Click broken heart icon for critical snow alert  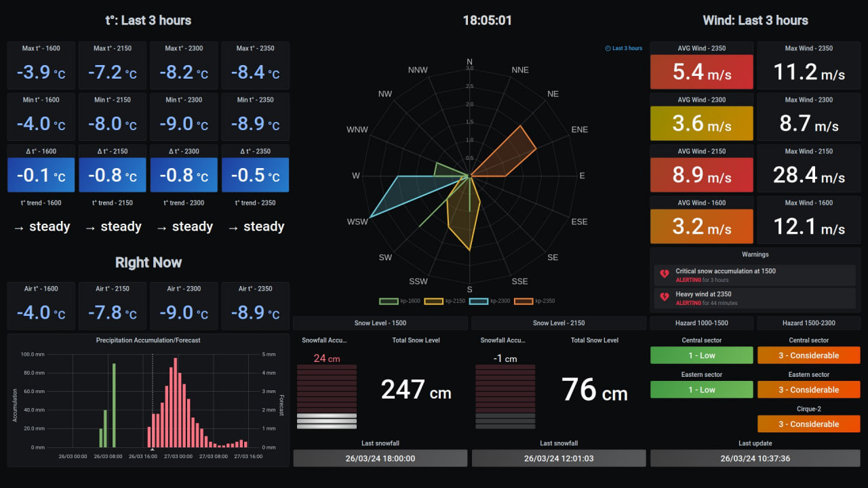coord(665,274)
